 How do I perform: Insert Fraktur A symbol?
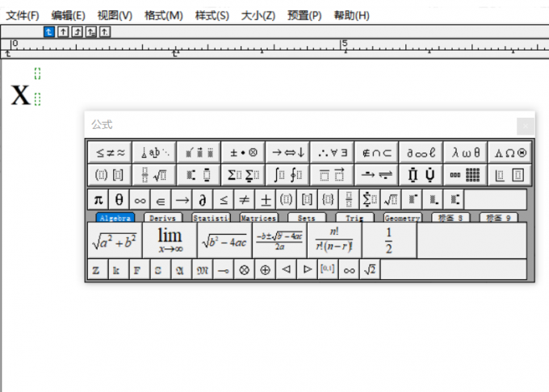tap(182, 269)
